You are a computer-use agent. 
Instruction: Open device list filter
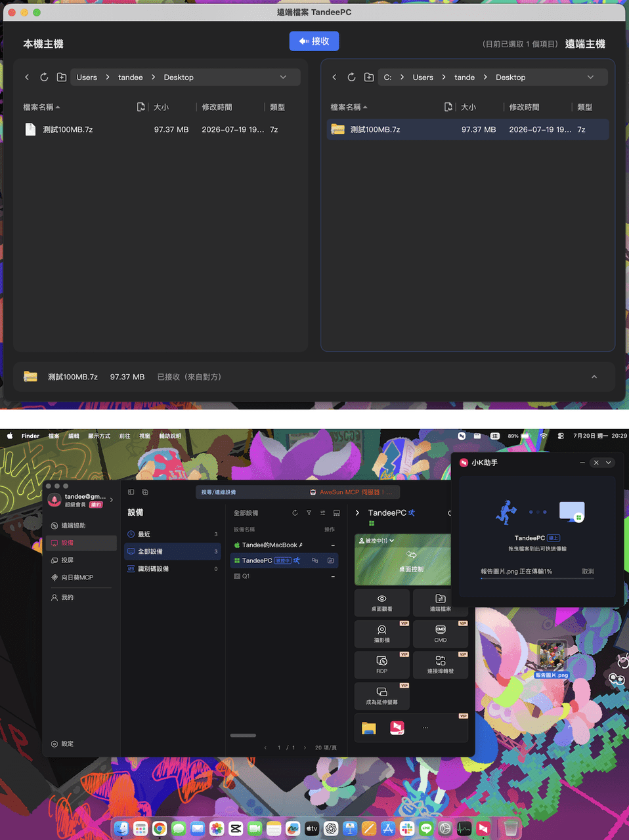[x=309, y=513]
